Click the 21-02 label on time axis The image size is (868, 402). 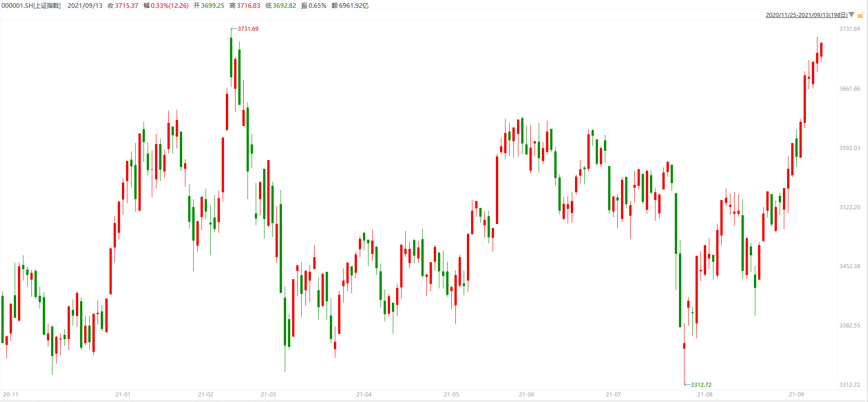pos(206,395)
